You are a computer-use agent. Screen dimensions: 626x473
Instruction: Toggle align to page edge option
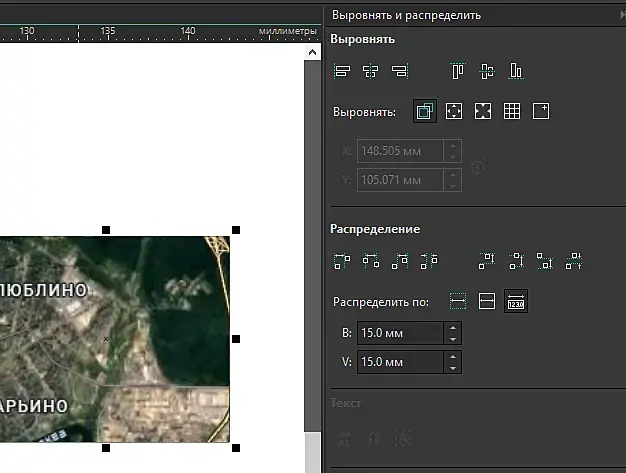(x=454, y=112)
